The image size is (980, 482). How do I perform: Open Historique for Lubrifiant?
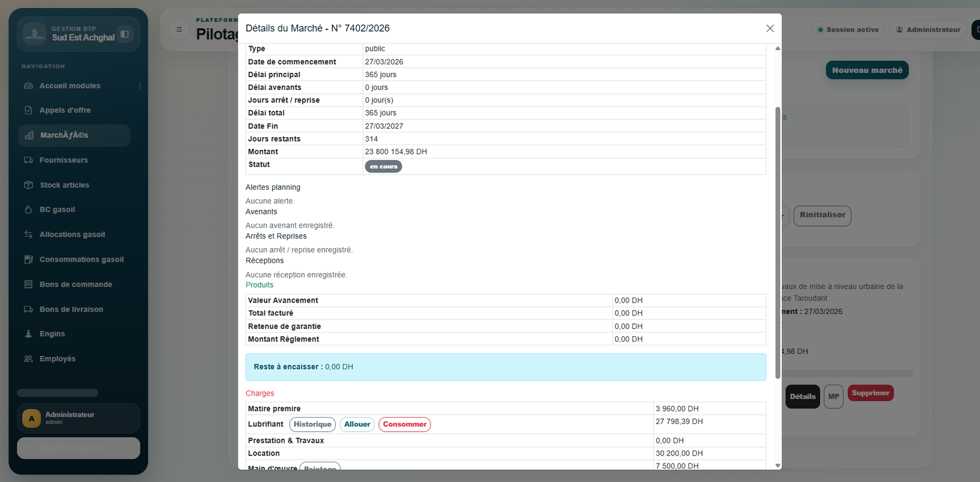[x=312, y=424]
